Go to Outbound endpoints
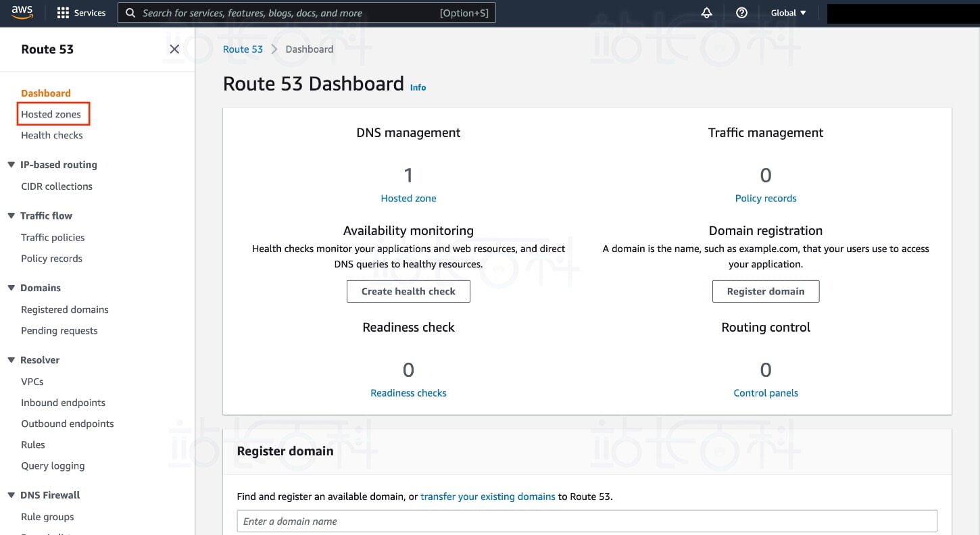The width and height of the screenshot is (980, 535). (x=68, y=424)
